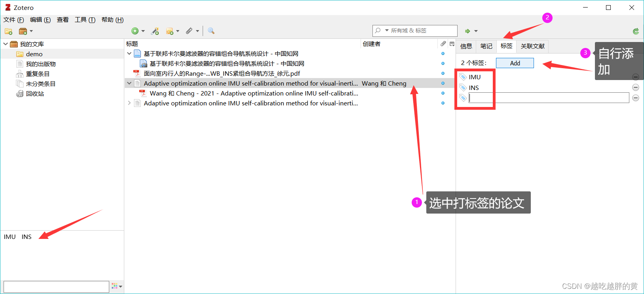Click the new empty tag text field

pos(549,98)
